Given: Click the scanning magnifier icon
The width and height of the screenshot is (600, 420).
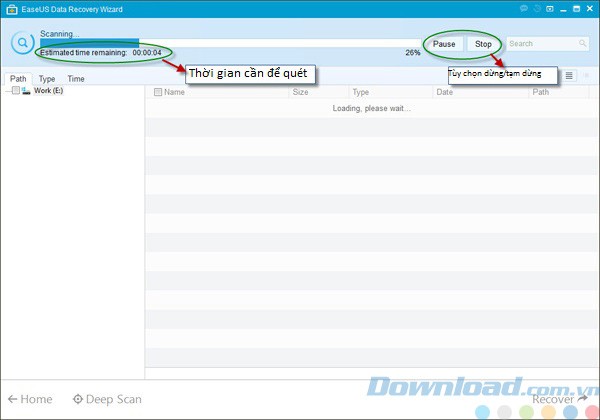Looking at the screenshot, I should 21,44.
